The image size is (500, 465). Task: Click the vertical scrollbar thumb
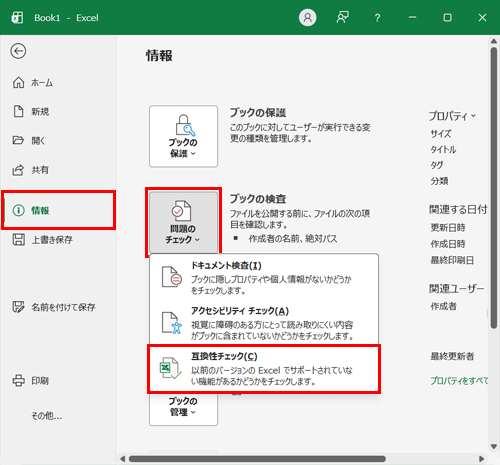click(494, 188)
